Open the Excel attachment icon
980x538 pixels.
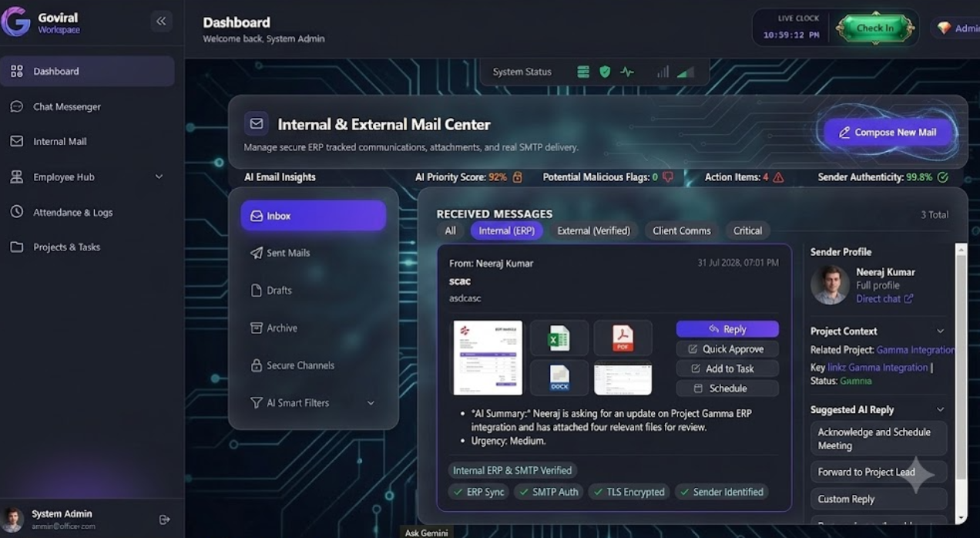tap(559, 338)
